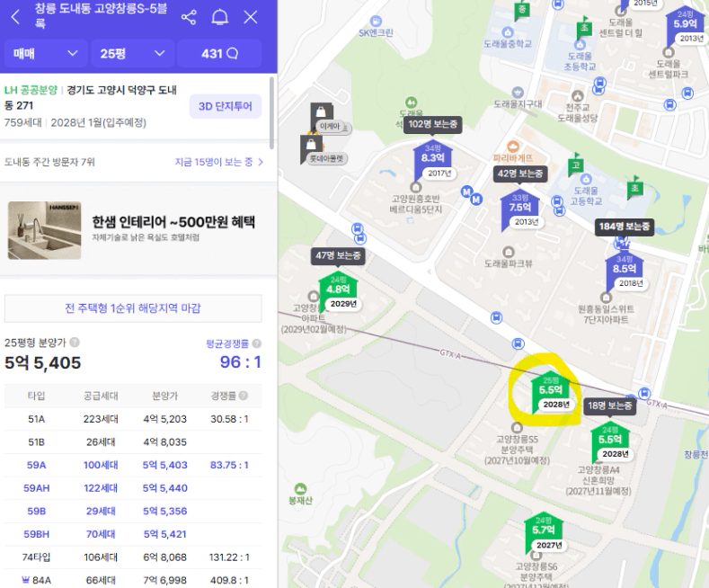Click 전 주택형 1순위 해당지역 마감 button

[133, 308]
